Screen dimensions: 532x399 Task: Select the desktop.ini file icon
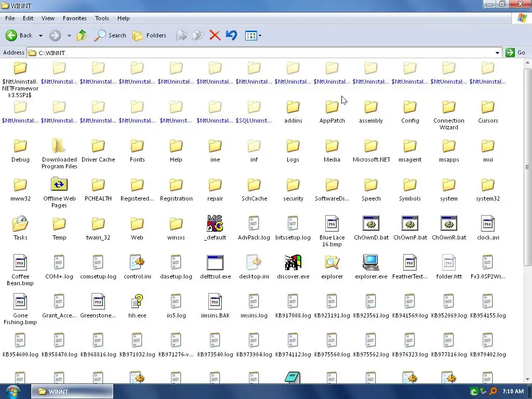[254, 262]
